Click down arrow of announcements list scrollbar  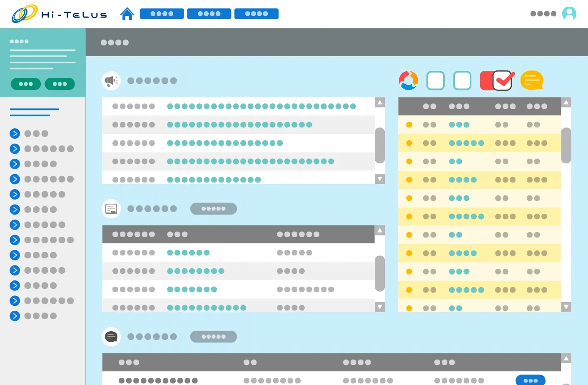(x=380, y=179)
